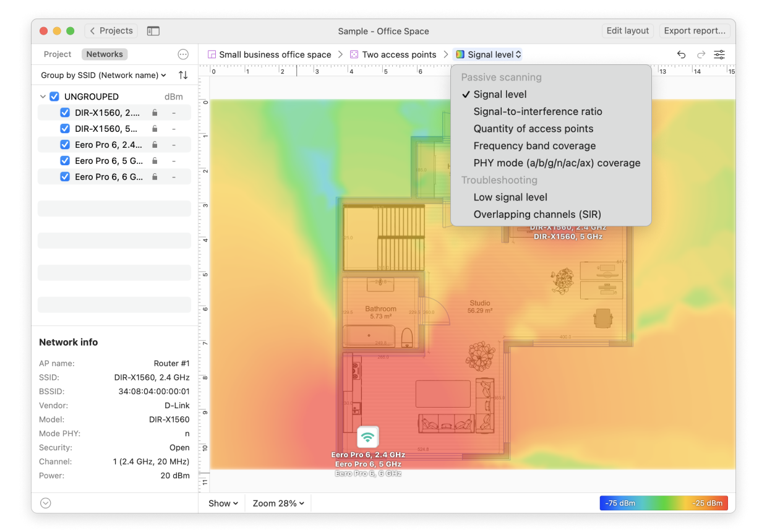This screenshot has width=767, height=532.
Task: Uncheck Eero Pro 6, 6 GHz checkbox
Action: click(65, 177)
